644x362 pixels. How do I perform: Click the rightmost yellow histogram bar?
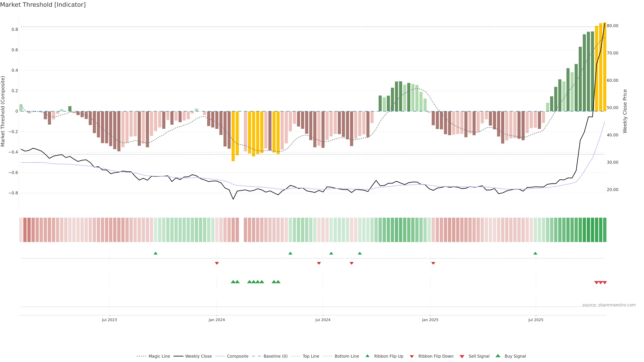click(604, 67)
